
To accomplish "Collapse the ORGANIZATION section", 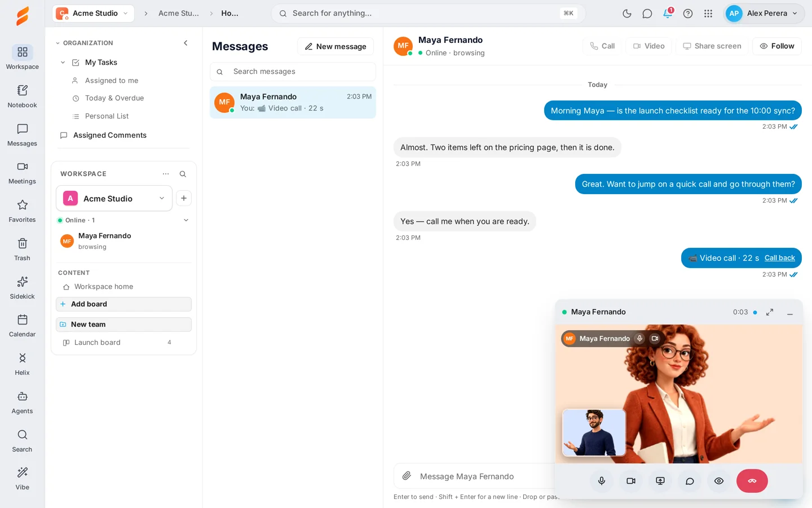I will (58, 43).
